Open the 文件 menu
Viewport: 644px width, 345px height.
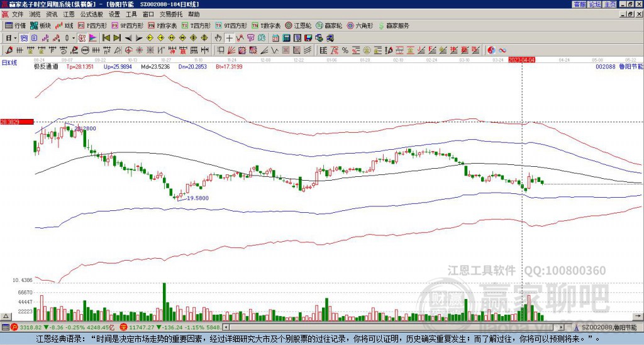click(18, 14)
